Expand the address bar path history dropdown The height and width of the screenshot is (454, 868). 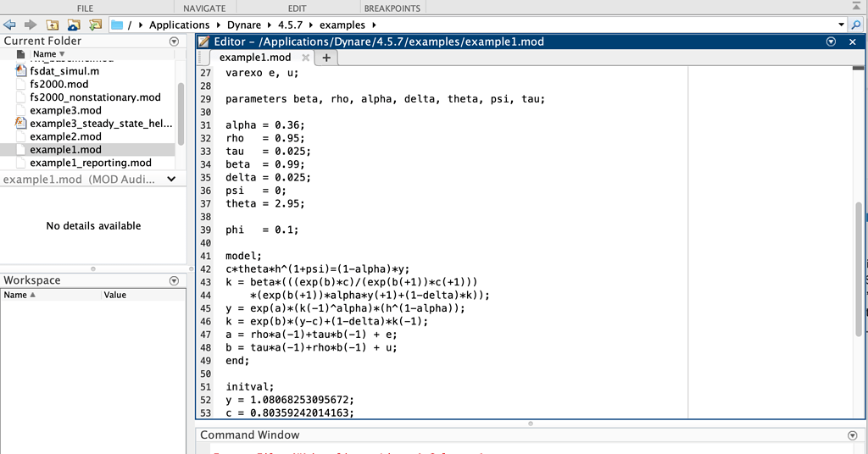pos(841,25)
